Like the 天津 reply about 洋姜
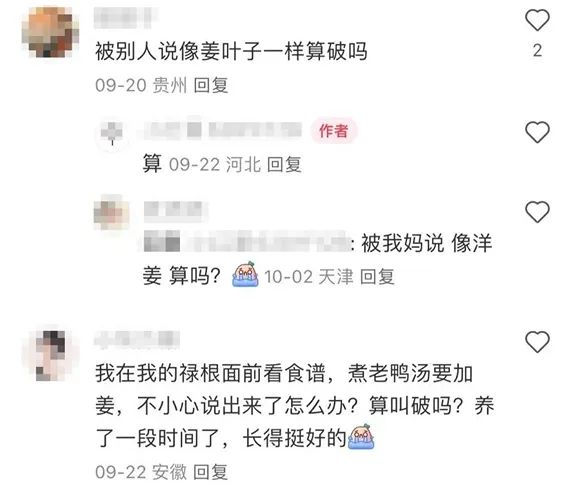The height and width of the screenshot is (484, 576). click(537, 212)
